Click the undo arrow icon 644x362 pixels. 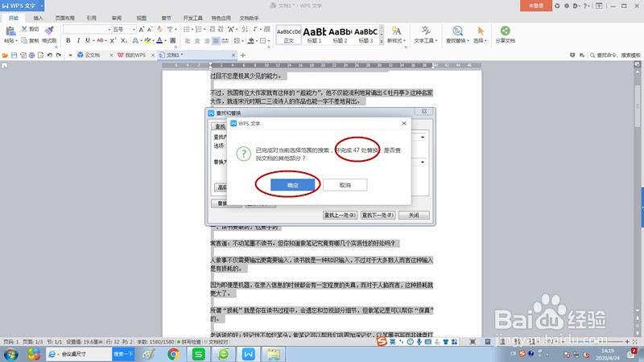49,55
